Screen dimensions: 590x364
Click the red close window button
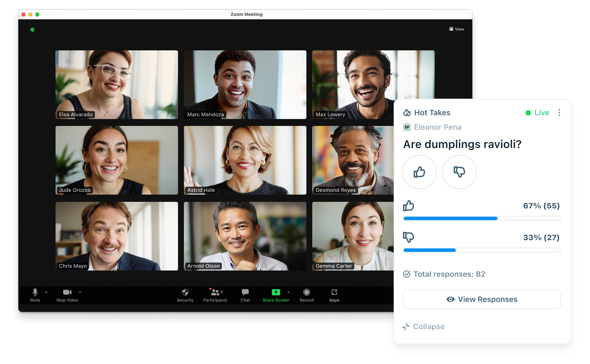[x=23, y=14]
